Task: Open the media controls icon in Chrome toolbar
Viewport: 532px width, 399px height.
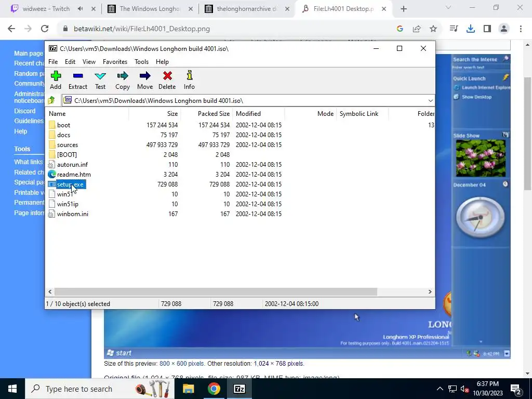Action: click(454, 29)
